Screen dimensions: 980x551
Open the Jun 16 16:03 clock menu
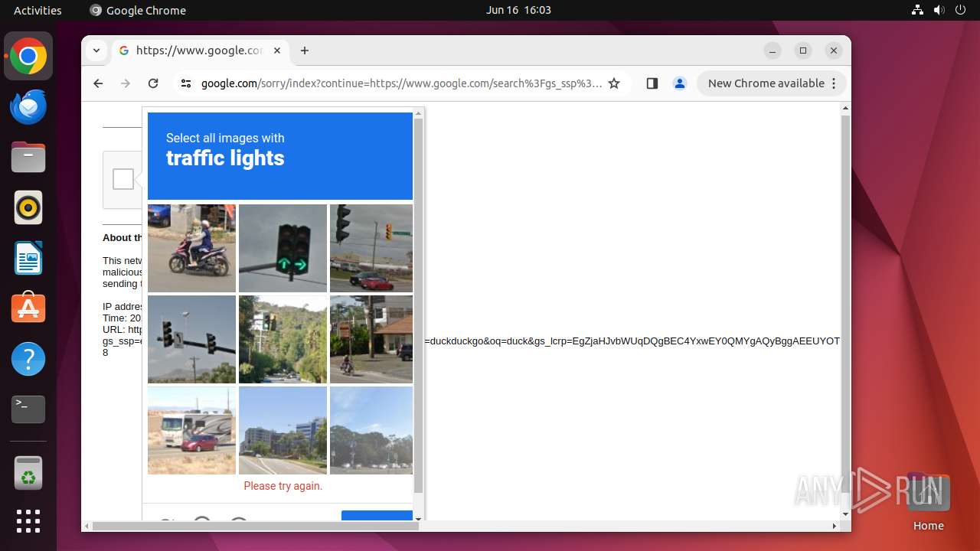click(518, 10)
